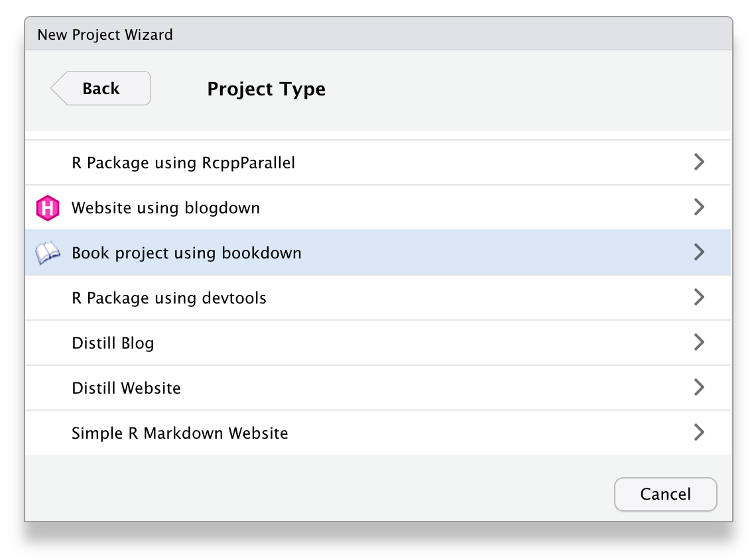Go back with the Back button
The height and width of the screenshot is (558, 756).
pyautogui.click(x=100, y=88)
